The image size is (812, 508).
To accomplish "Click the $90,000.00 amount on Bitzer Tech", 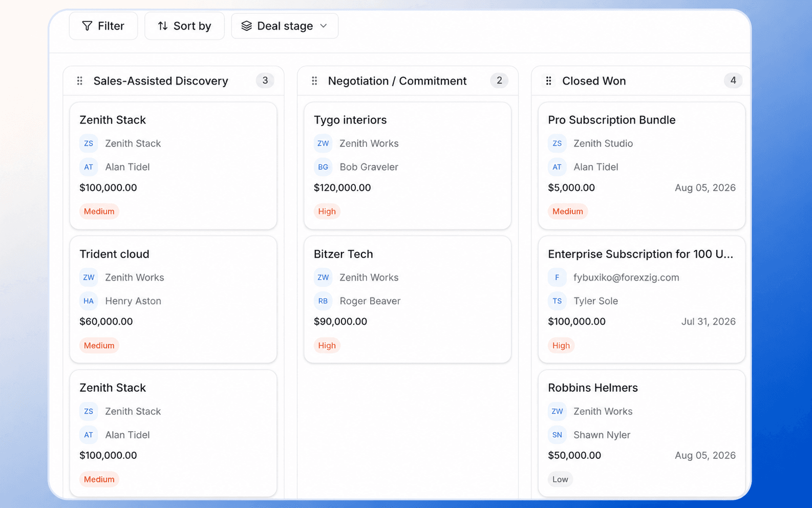I will 340,322.
